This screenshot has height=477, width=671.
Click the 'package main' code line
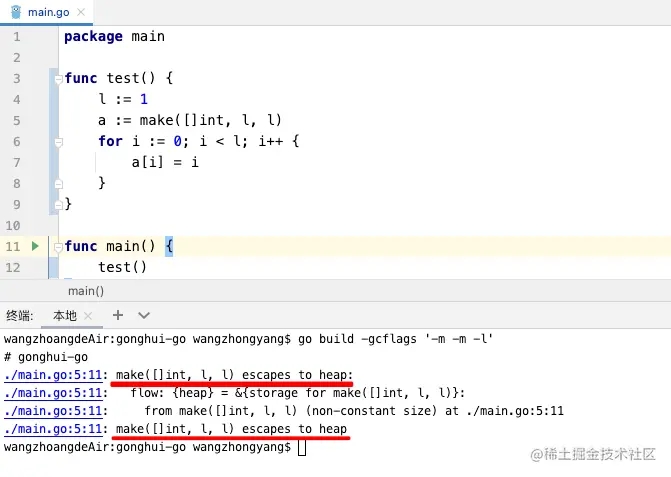pos(114,36)
